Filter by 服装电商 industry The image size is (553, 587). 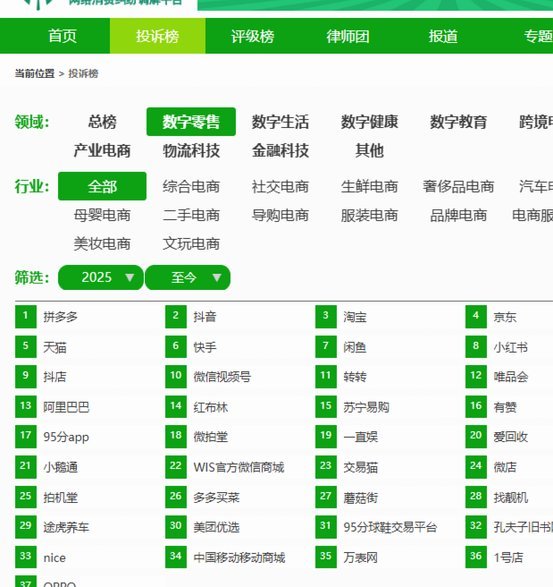coord(370,215)
